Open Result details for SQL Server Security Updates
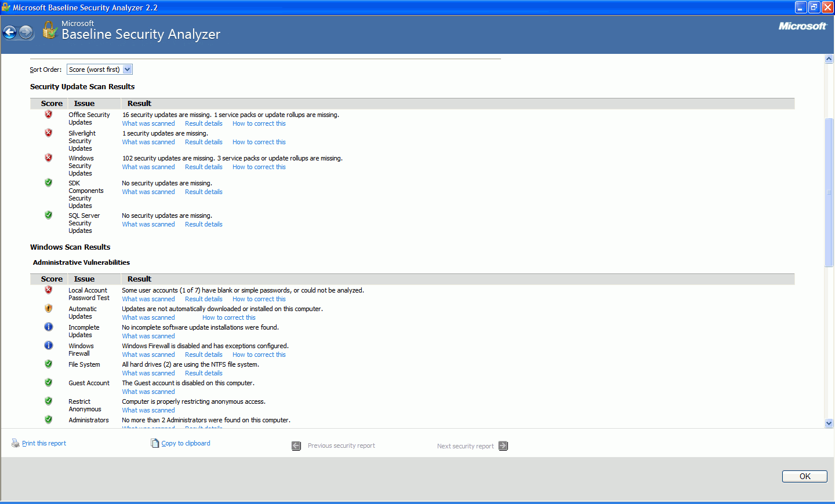 (204, 224)
